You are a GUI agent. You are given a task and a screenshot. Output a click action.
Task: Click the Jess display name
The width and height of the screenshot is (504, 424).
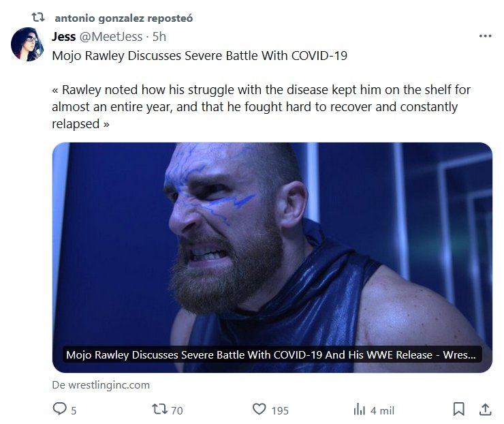64,37
